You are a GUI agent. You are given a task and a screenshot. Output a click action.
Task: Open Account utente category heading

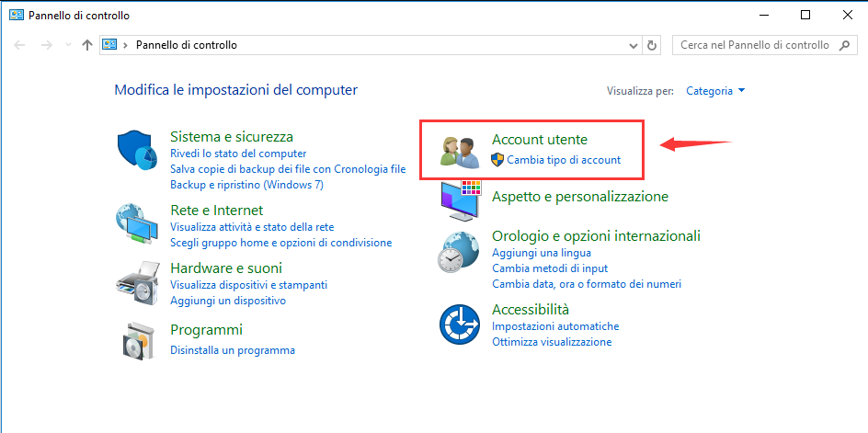coord(540,140)
